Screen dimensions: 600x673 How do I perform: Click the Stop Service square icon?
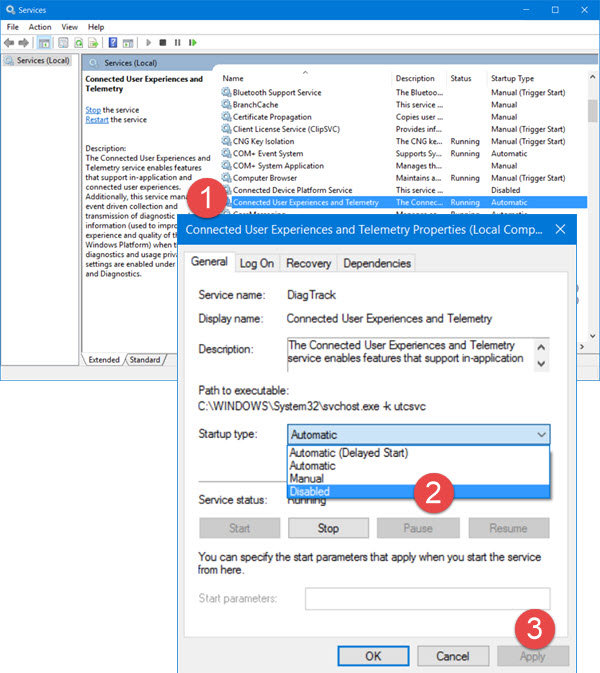pos(163,43)
